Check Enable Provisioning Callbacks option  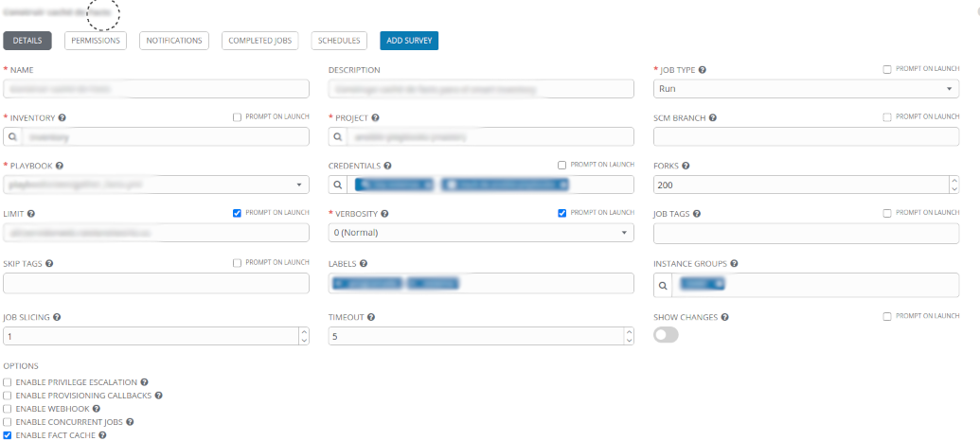[8, 396]
